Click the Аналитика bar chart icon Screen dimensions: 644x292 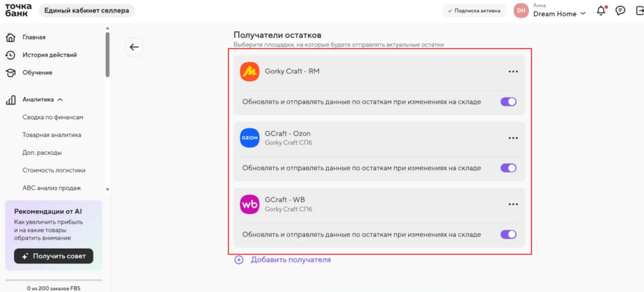tap(11, 99)
